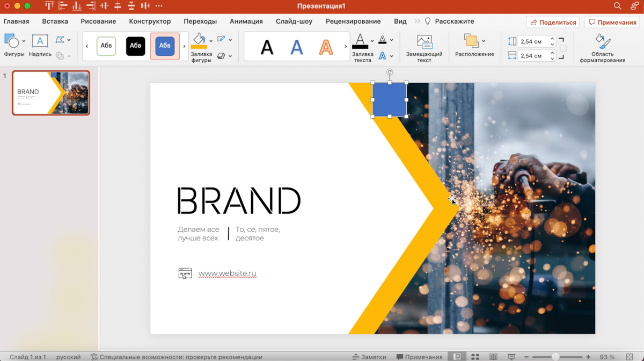Open the more quick-access commands ellipsis
This screenshot has width=644, height=361.
[159, 6]
